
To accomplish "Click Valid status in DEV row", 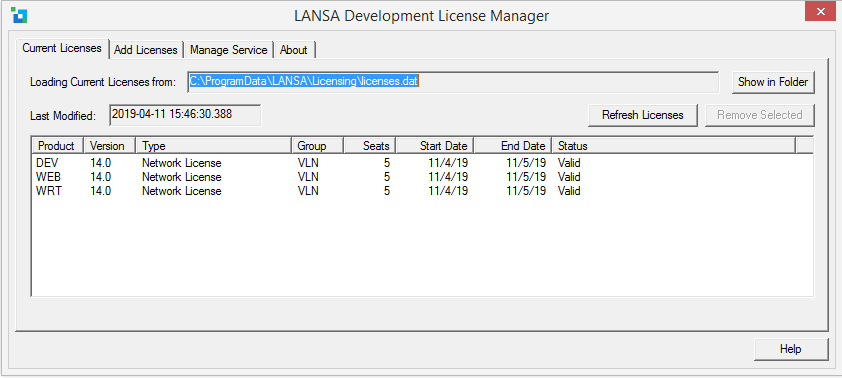I will pyautogui.click(x=569, y=163).
